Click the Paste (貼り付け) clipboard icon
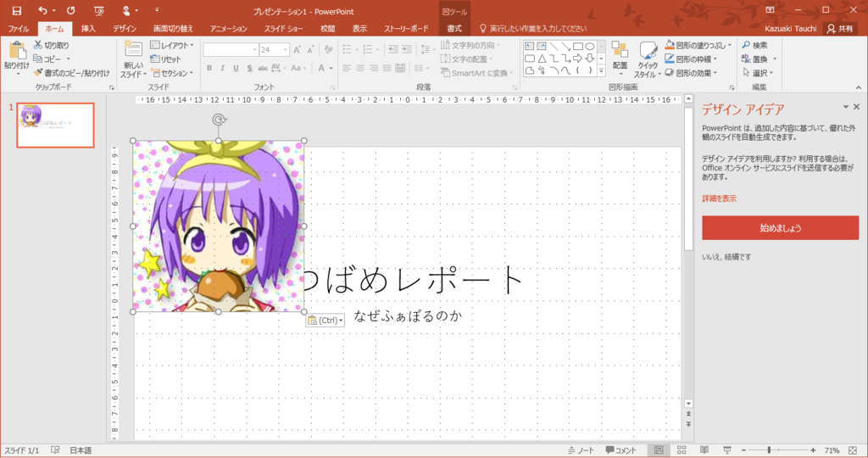 click(17, 50)
